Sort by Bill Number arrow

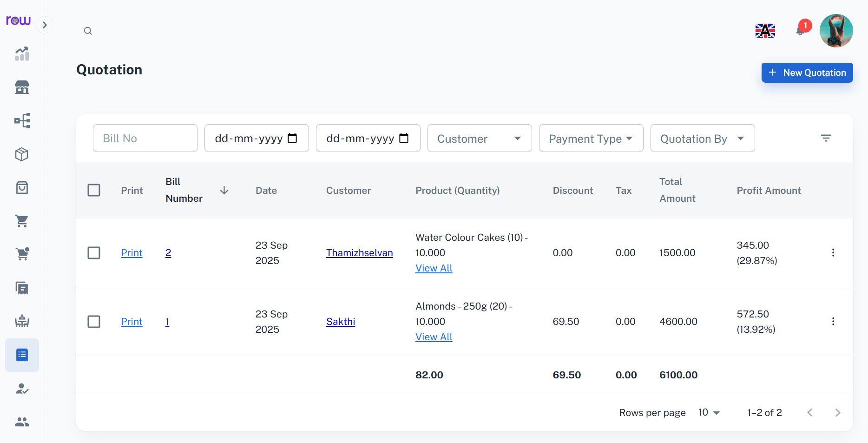pyautogui.click(x=224, y=191)
